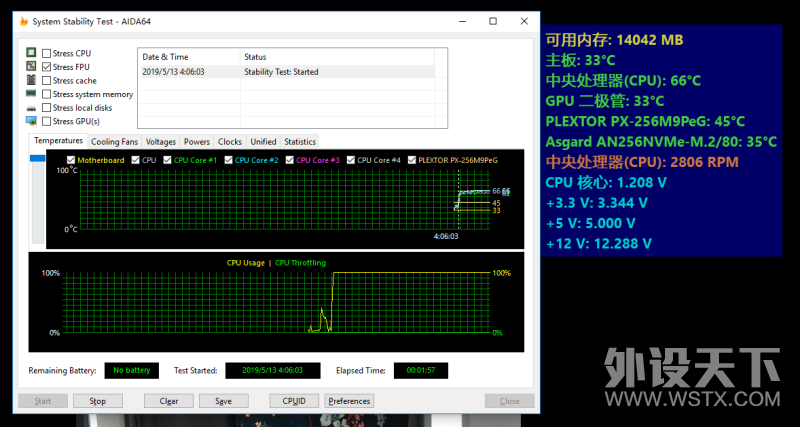This screenshot has height=427, width=800.
Task: Click the CPU Throttling graph legend label
Action: [x=301, y=263]
